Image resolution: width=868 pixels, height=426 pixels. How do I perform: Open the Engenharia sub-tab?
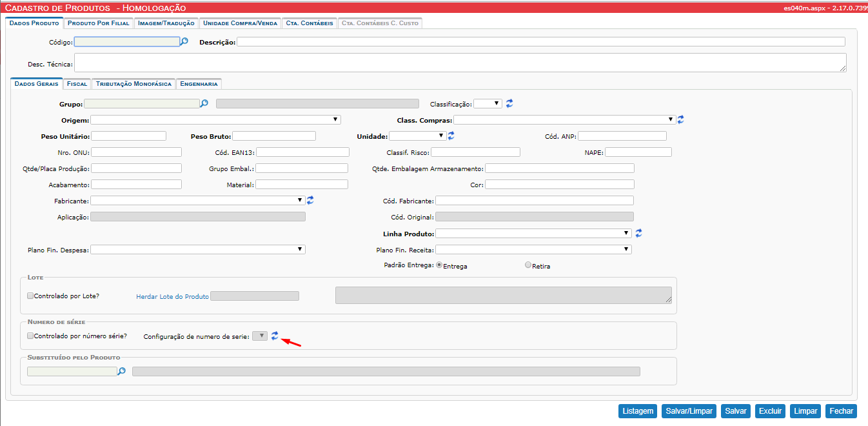pos(199,84)
